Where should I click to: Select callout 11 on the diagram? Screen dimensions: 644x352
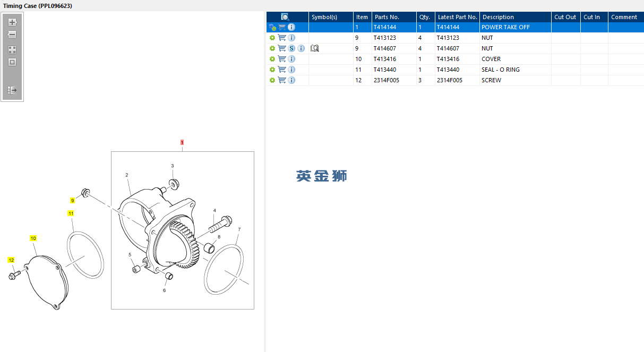pyautogui.click(x=71, y=213)
